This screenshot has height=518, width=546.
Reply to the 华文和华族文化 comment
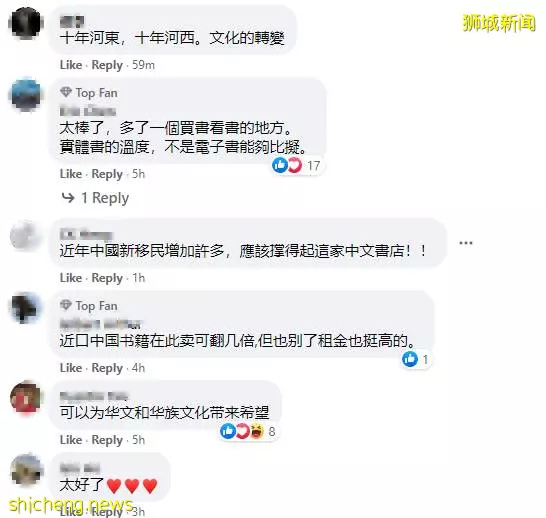click(x=107, y=440)
